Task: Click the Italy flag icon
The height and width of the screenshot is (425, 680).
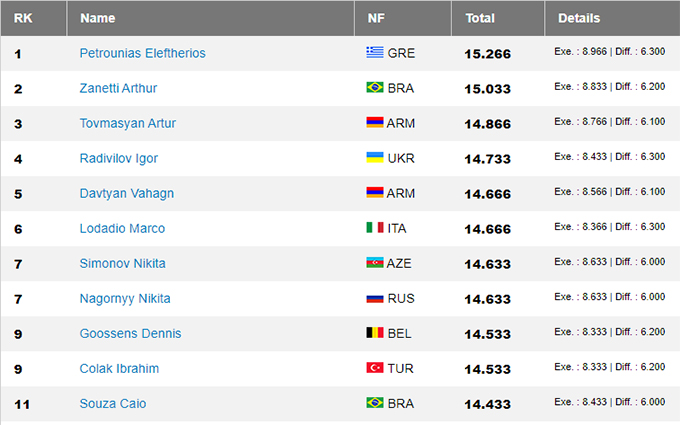Action: tap(375, 228)
